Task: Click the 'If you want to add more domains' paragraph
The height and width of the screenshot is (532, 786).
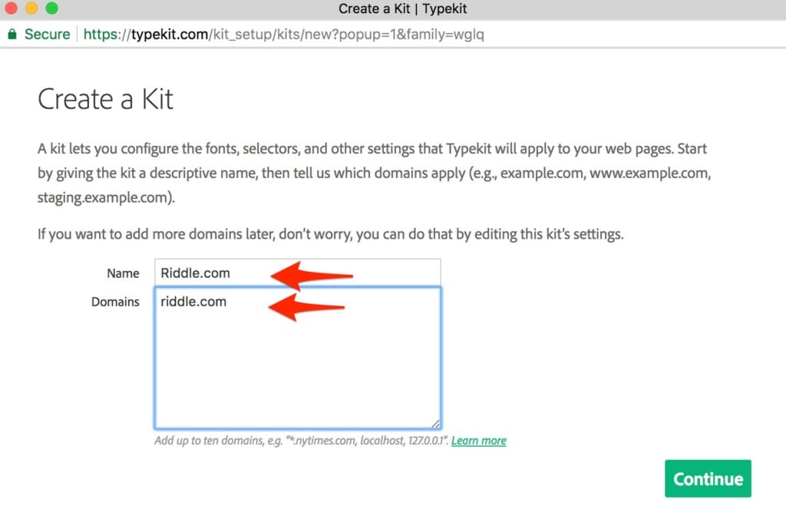Action: [330, 234]
